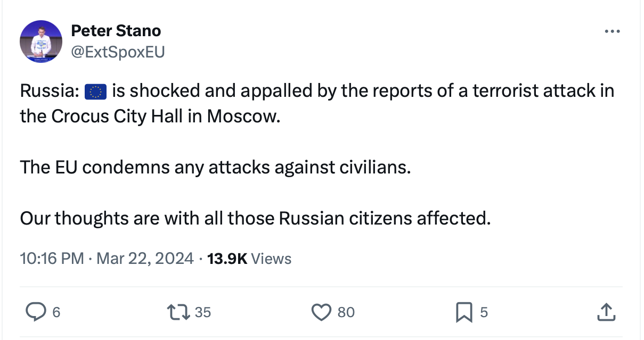Image resolution: width=644 pixels, height=340 pixels.
Task: Click the Mar 22, 2024 date
Action: point(146,259)
